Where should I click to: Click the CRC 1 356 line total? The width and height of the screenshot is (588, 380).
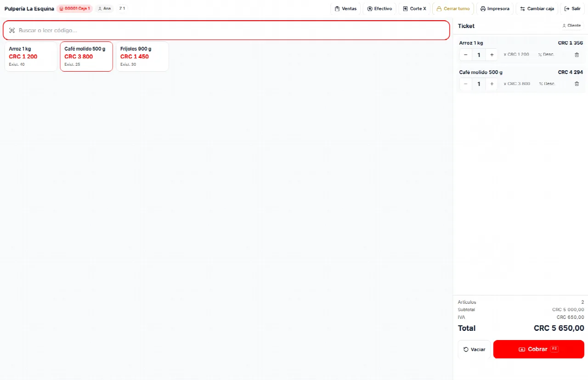click(x=571, y=43)
